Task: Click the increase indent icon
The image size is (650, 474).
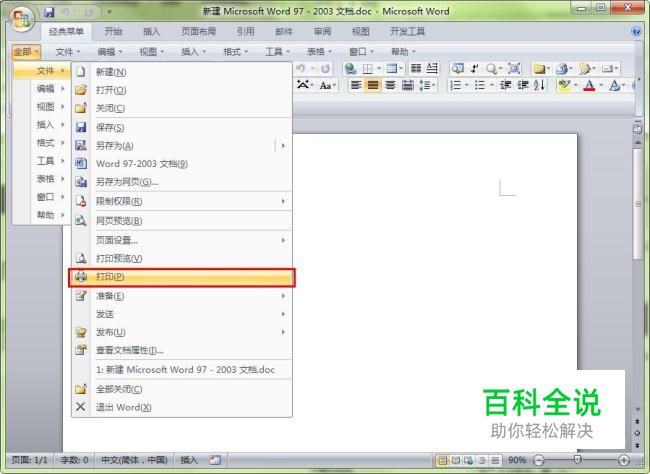Action: pyautogui.click(x=523, y=85)
